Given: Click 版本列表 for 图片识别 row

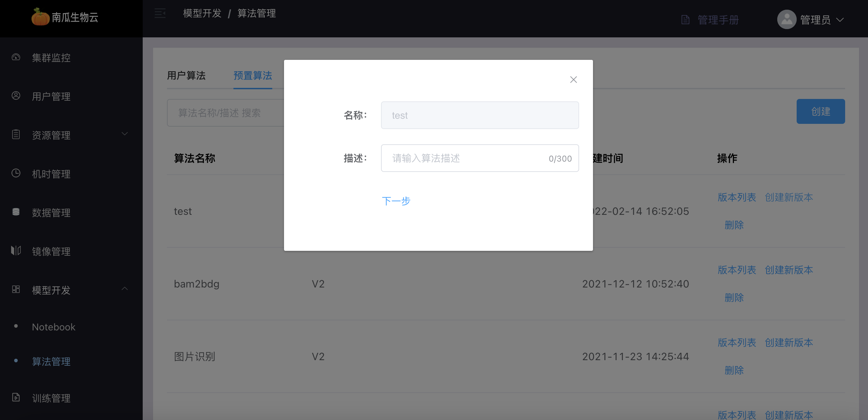Looking at the screenshot, I should [737, 343].
